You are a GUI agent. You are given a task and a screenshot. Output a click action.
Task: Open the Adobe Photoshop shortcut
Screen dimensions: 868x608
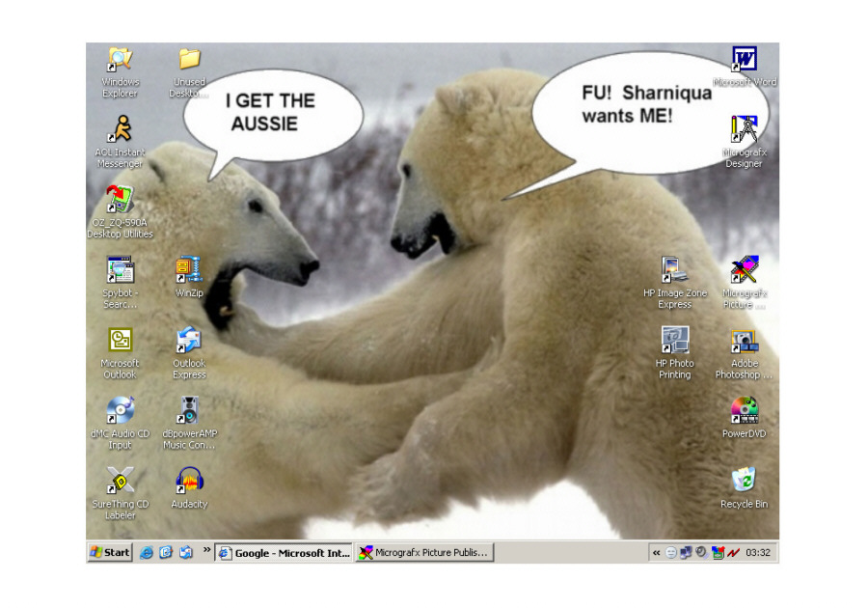pos(743,341)
